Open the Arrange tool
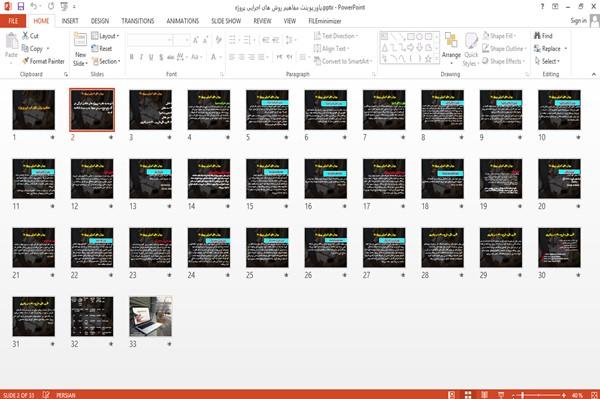Screen dimensions: 600x399 pyautogui.click(x=451, y=48)
